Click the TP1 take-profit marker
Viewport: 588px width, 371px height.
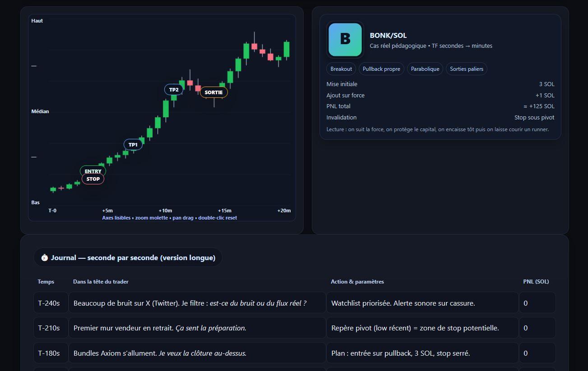(133, 145)
